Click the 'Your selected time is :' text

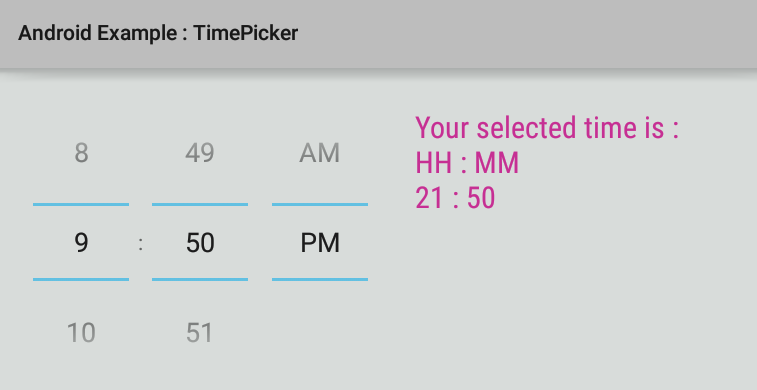(x=547, y=128)
